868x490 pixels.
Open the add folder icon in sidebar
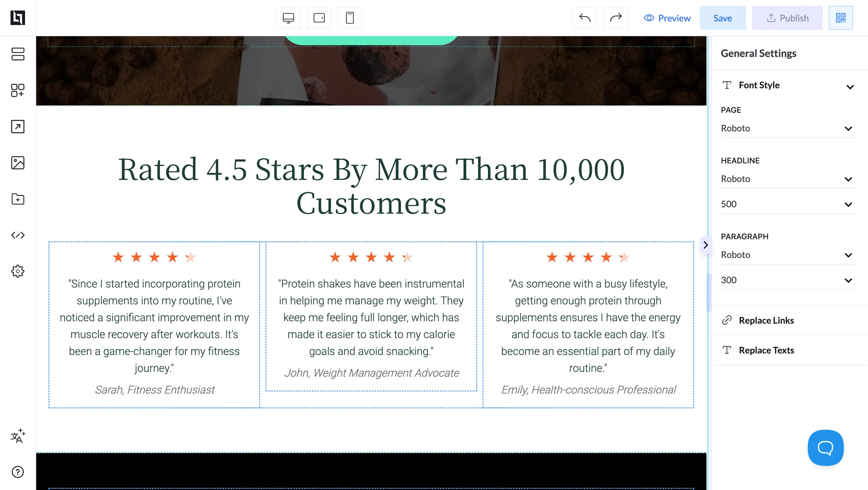[17, 199]
